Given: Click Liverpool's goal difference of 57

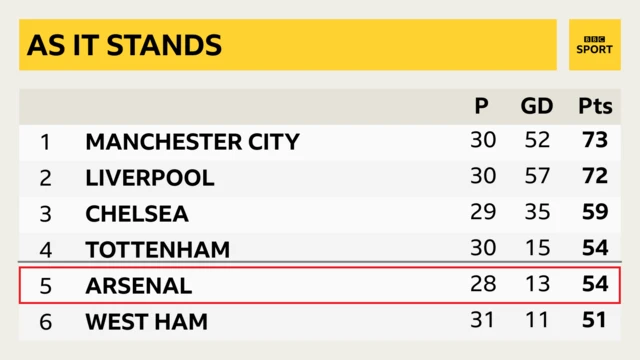Looking at the screenshot, I should pos(537,176).
